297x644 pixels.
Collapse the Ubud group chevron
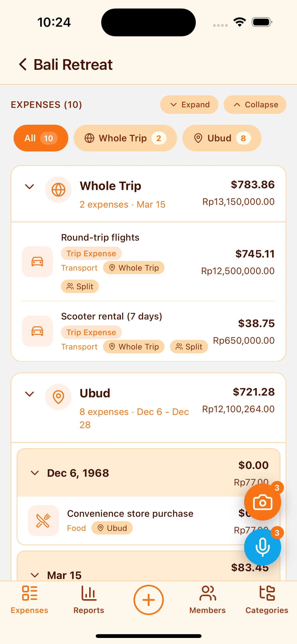30,394
